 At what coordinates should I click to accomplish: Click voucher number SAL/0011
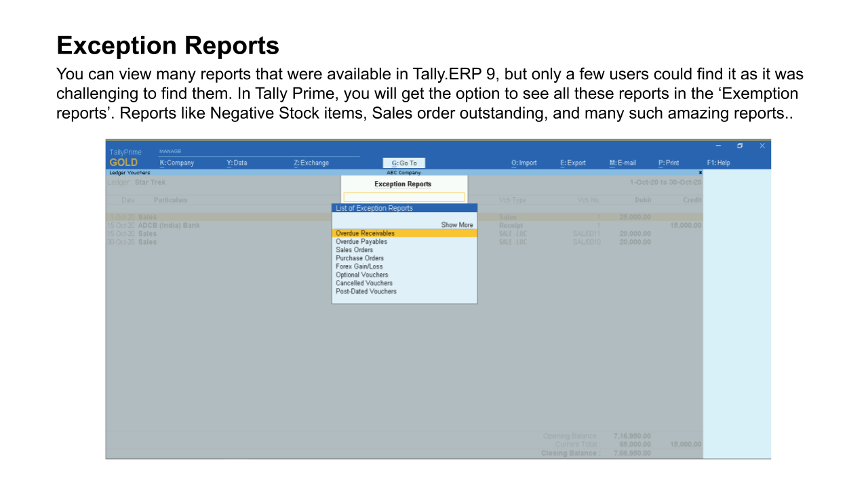tap(587, 233)
